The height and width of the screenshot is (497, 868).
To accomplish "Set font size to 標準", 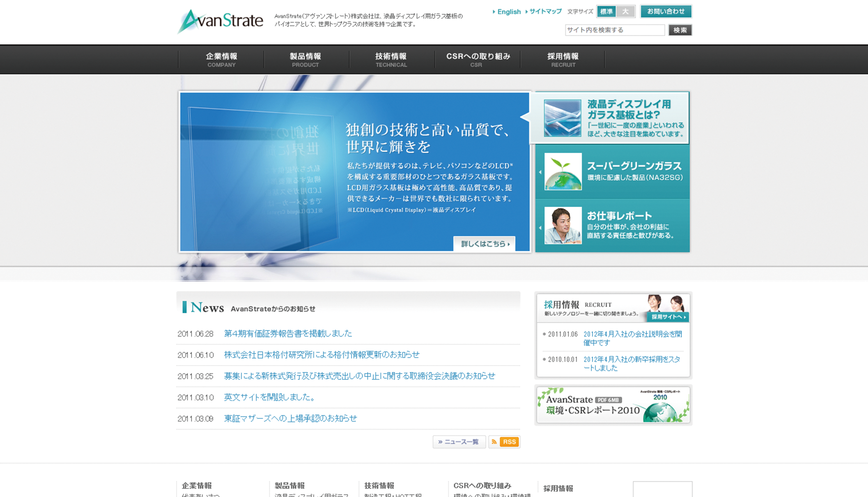I will tap(606, 11).
